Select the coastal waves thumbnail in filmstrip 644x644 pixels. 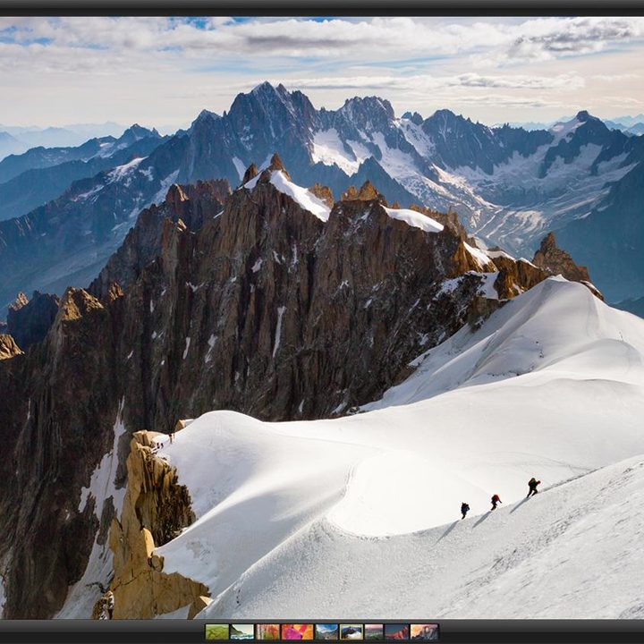click(x=241, y=632)
